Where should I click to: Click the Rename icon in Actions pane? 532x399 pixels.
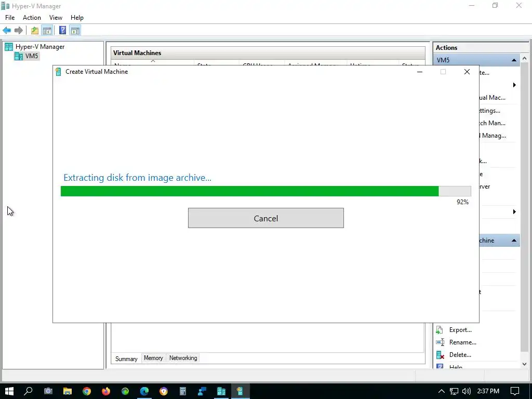pos(440,342)
